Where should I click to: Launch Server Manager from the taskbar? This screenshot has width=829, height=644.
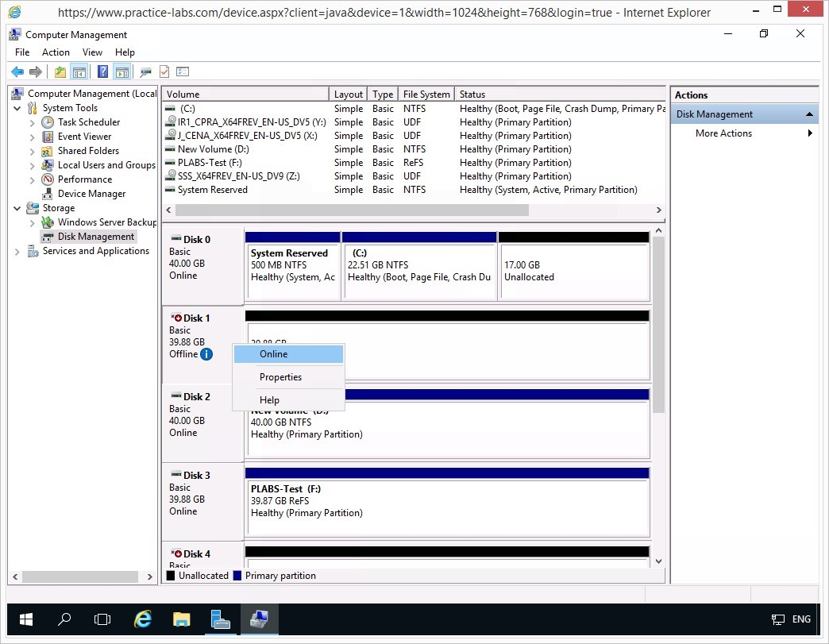pyautogui.click(x=221, y=619)
